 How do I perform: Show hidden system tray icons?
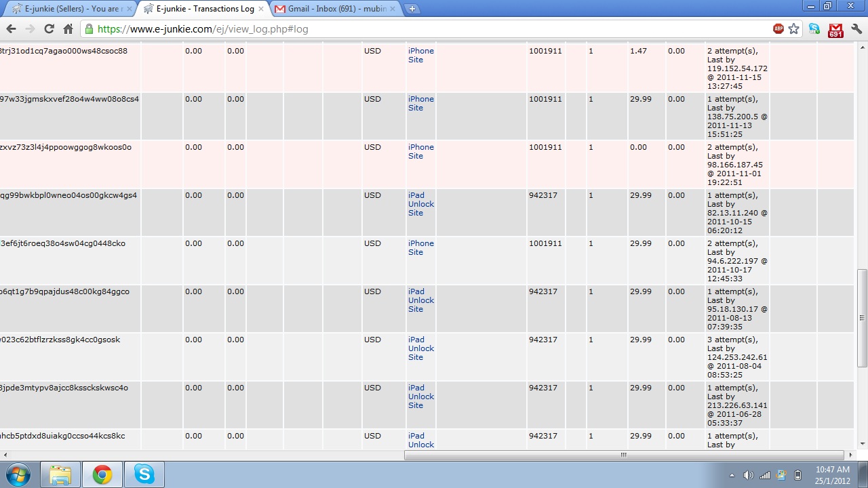pos(732,475)
